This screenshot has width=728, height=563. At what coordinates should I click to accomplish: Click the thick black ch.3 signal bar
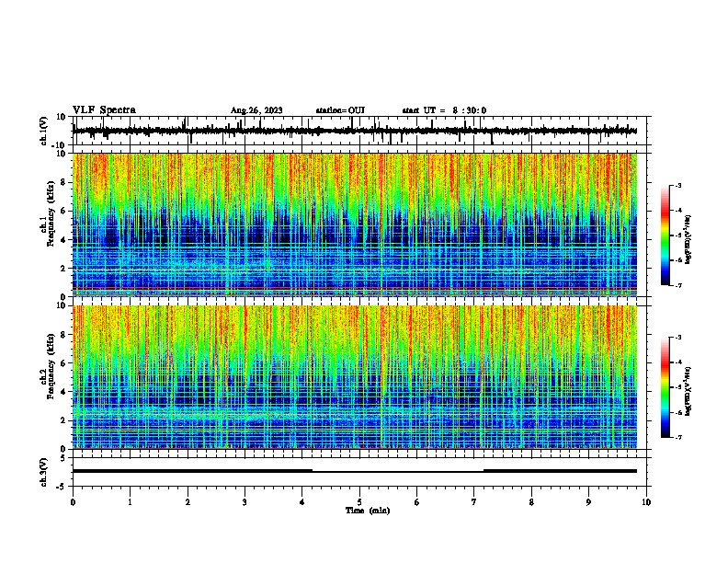pyautogui.click(x=355, y=471)
